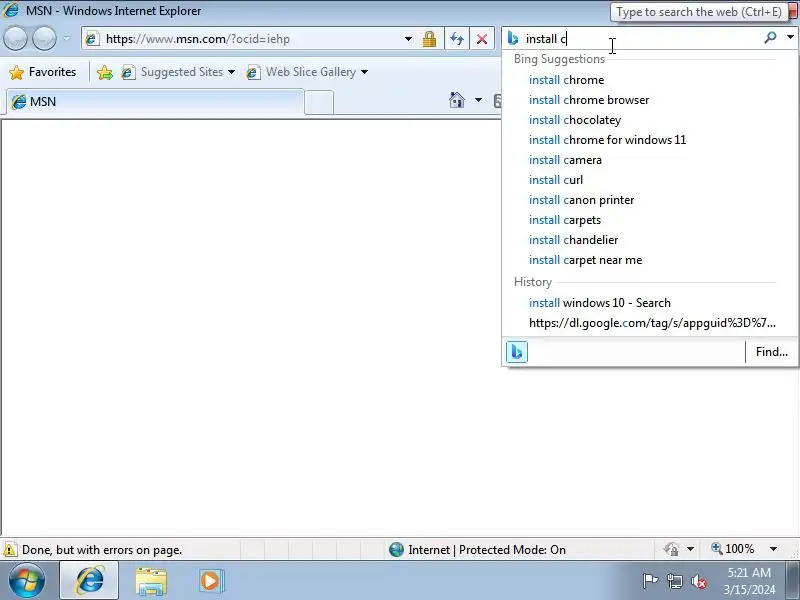Launch Windows Media Player from taskbar
The image size is (800, 600).
(211, 581)
